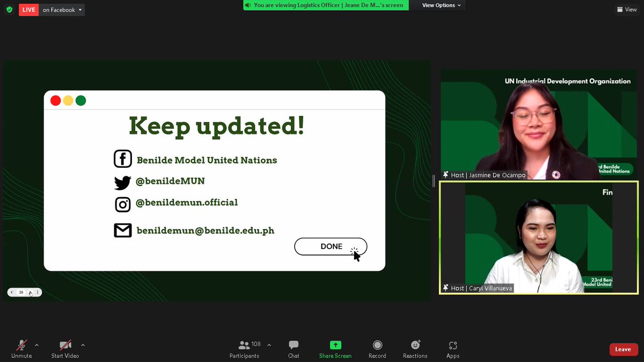
Task: Open the Apps panel
Action: (x=453, y=349)
